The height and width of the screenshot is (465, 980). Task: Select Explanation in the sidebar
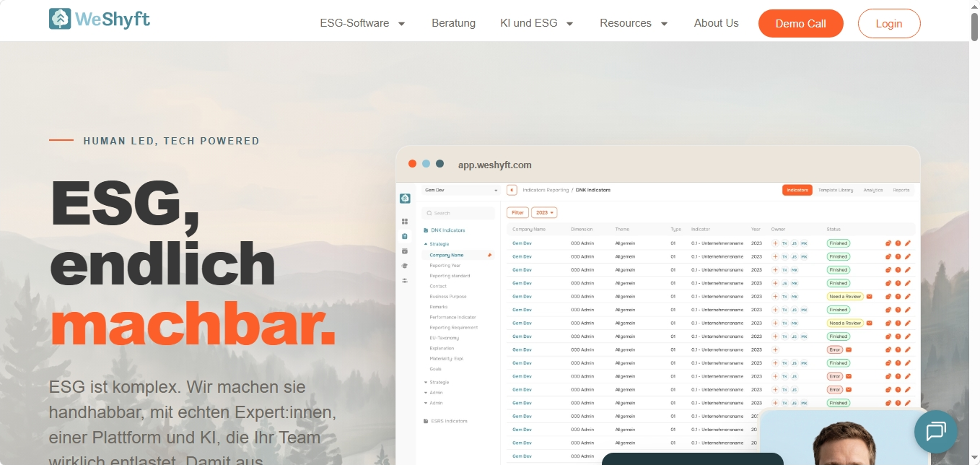(442, 348)
